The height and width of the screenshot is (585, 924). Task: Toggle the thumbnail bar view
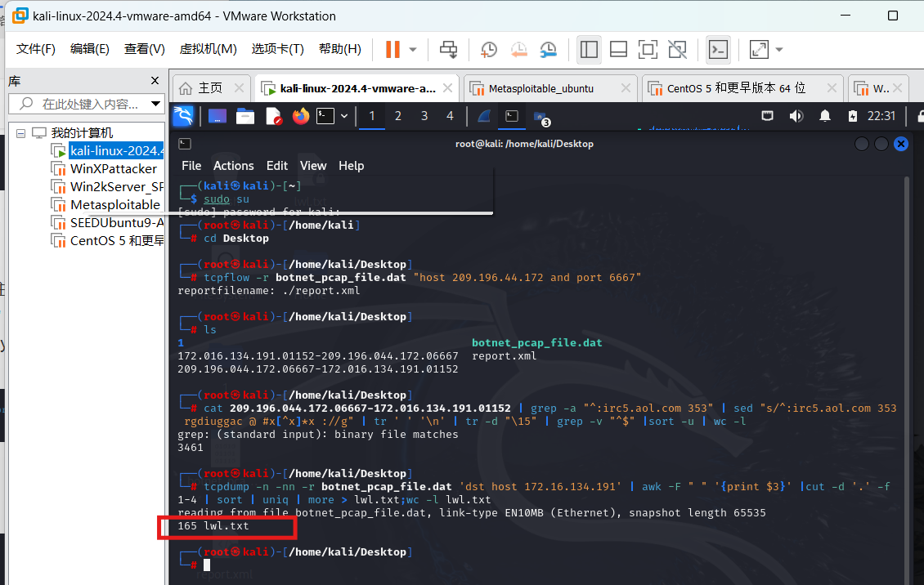click(618, 50)
